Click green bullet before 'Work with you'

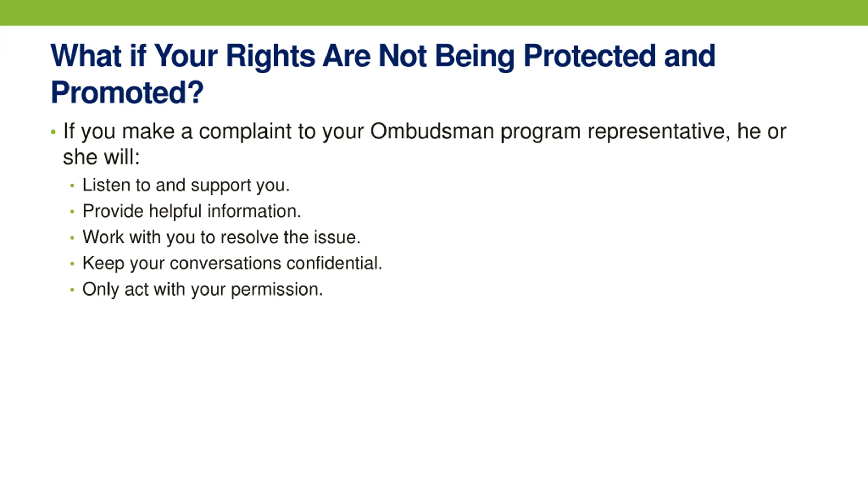(x=72, y=238)
